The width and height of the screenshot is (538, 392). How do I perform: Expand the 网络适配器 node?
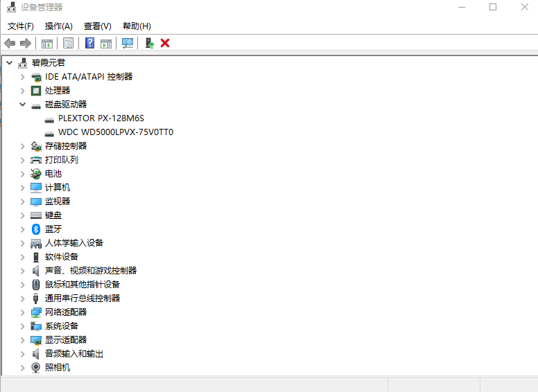tap(23, 312)
